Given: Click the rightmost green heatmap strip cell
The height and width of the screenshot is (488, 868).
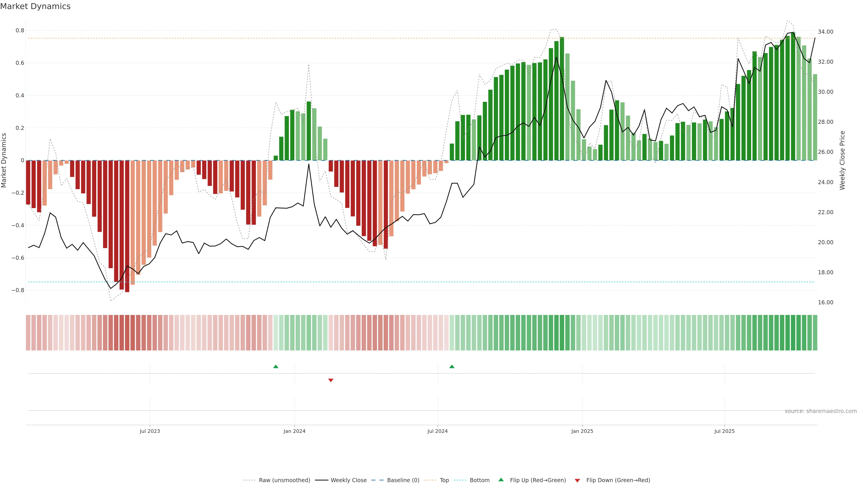Looking at the screenshot, I should pos(815,332).
